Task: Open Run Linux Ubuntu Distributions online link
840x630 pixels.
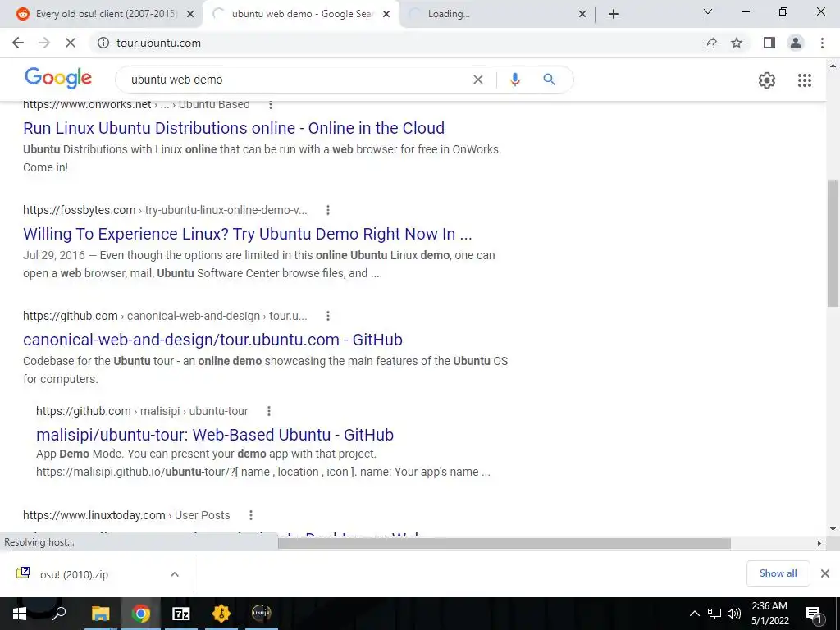Action: (x=234, y=128)
